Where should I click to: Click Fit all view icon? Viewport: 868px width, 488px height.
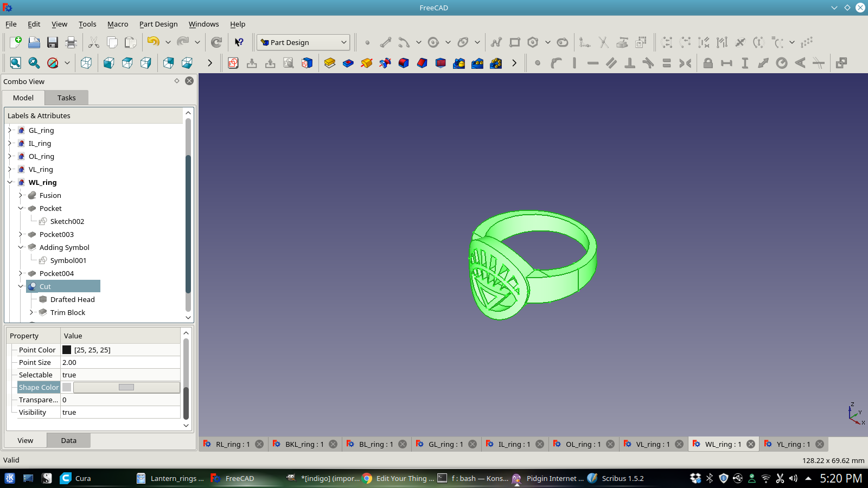(16, 63)
